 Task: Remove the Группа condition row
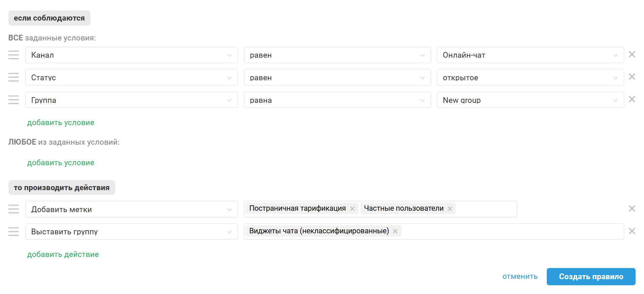point(632,99)
